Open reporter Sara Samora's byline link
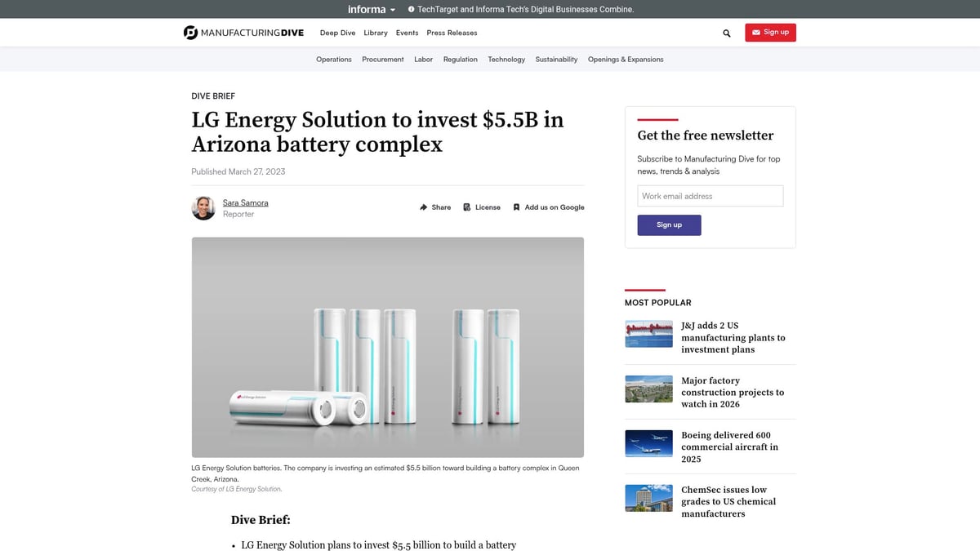The width and height of the screenshot is (980, 551). point(245,202)
